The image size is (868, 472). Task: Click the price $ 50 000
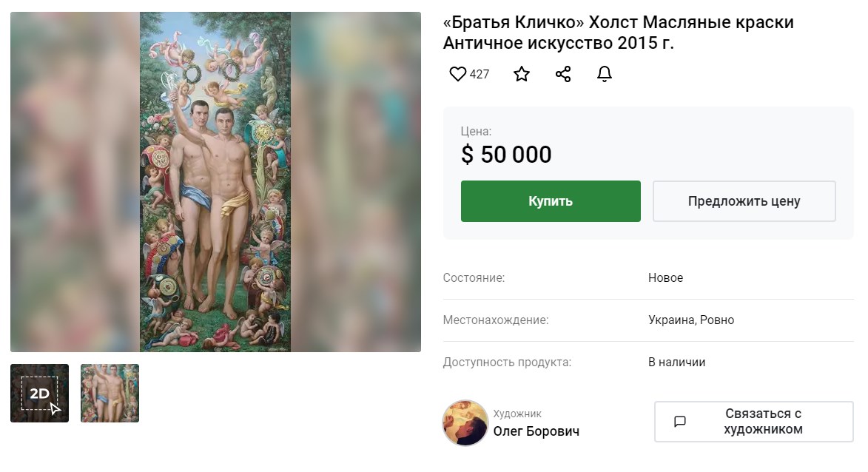coord(506,155)
